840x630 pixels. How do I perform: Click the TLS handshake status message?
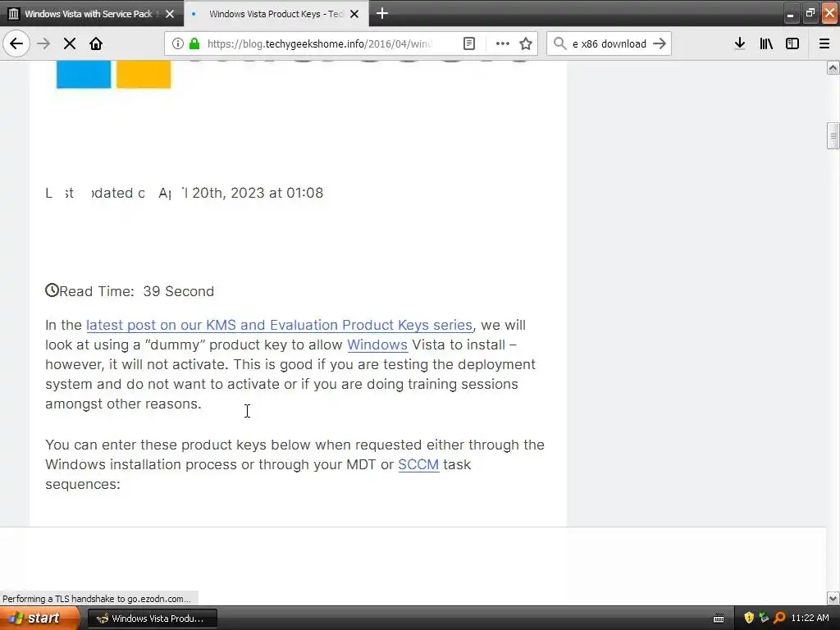pos(97,599)
